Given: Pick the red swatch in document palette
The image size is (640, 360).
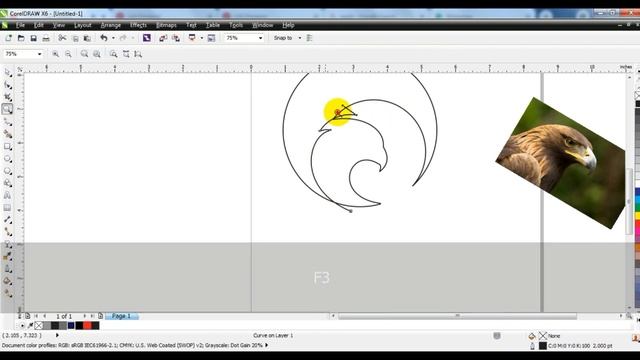Looking at the screenshot, I should coord(87,325).
